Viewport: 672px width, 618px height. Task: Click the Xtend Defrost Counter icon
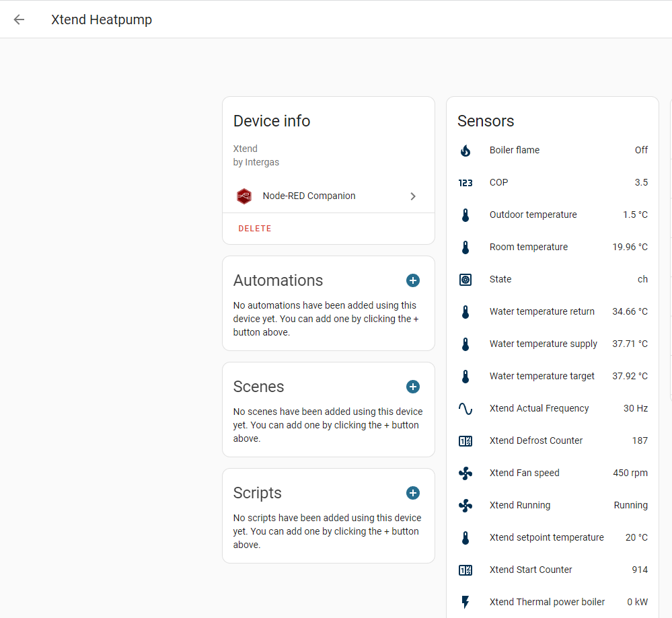click(x=465, y=441)
